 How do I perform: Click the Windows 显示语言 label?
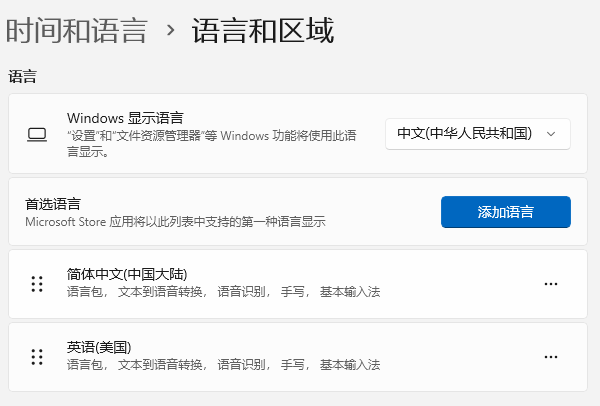click(x=125, y=118)
